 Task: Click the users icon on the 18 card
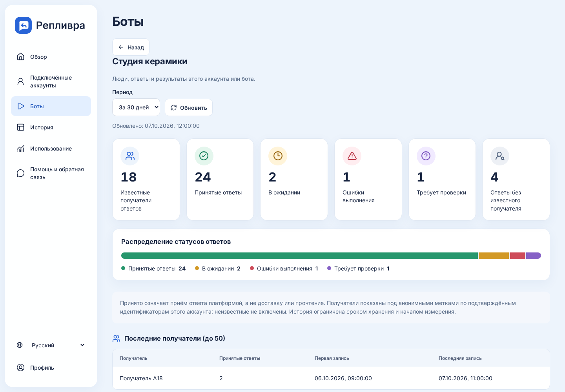click(x=130, y=156)
